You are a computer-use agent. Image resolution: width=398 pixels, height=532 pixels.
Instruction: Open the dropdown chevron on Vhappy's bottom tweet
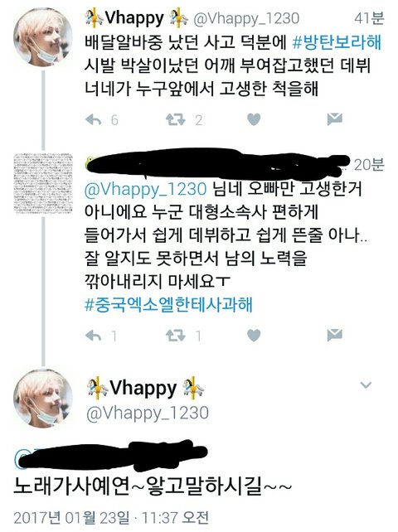366,385
